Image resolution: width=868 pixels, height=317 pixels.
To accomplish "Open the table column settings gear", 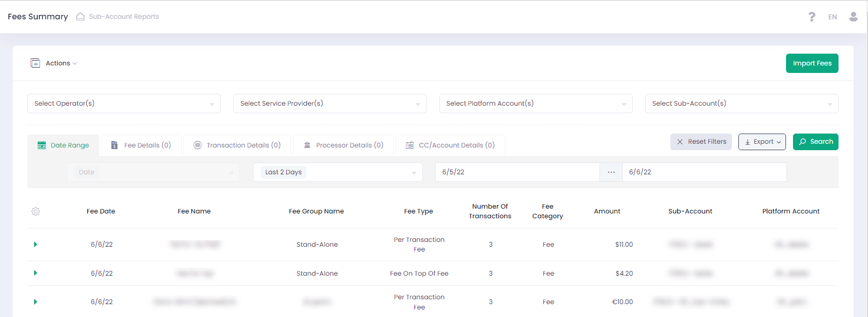I will pyautogui.click(x=36, y=211).
